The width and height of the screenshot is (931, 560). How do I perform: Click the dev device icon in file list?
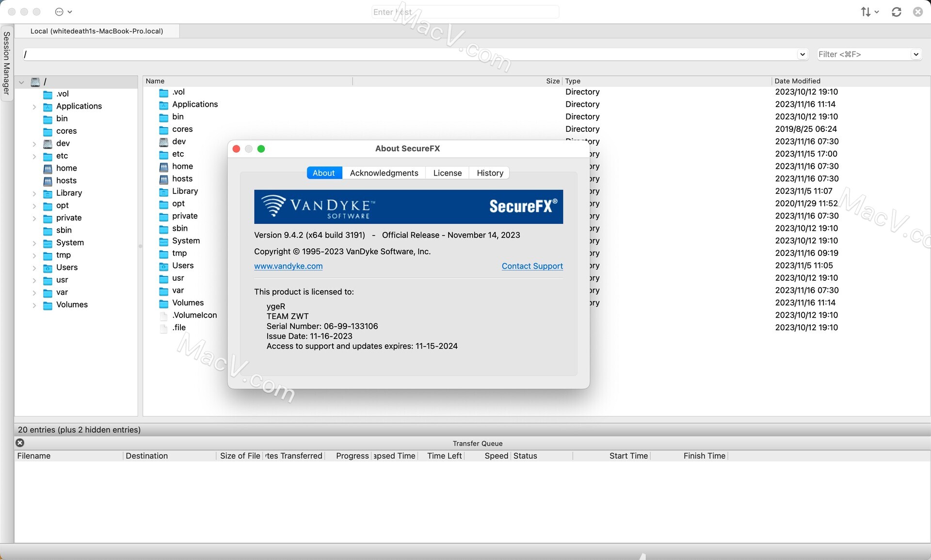tap(164, 142)
